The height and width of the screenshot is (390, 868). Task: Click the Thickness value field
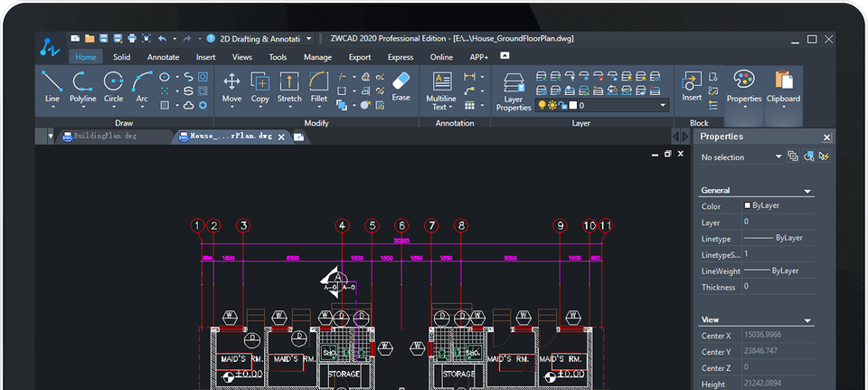[778, 287]
